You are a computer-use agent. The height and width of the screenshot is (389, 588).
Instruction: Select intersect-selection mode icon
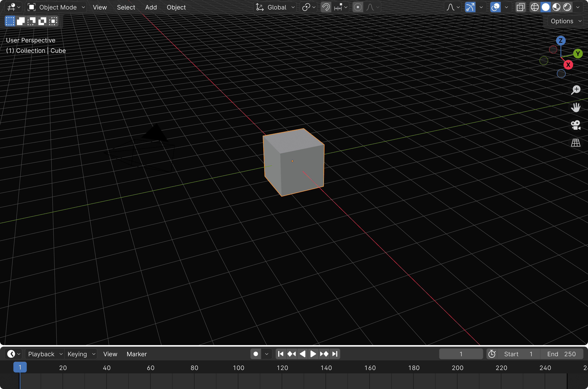pyautogui.click(x=53, y=21)
